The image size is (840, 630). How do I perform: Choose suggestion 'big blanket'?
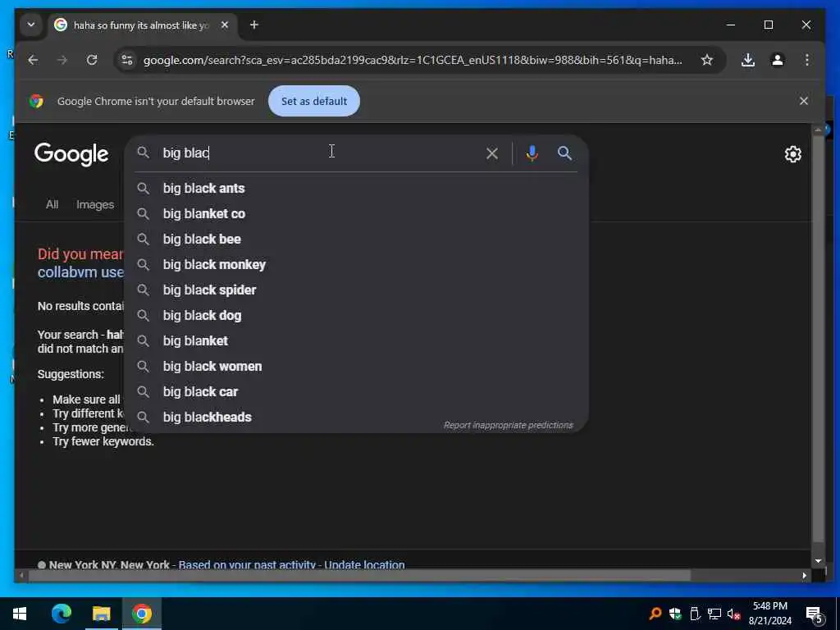coord(356,340)
